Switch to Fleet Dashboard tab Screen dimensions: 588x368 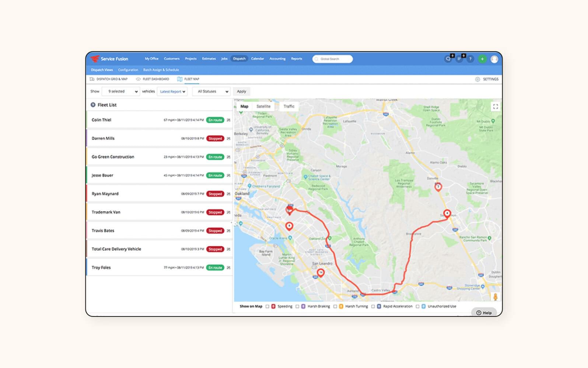pos(153,79)
